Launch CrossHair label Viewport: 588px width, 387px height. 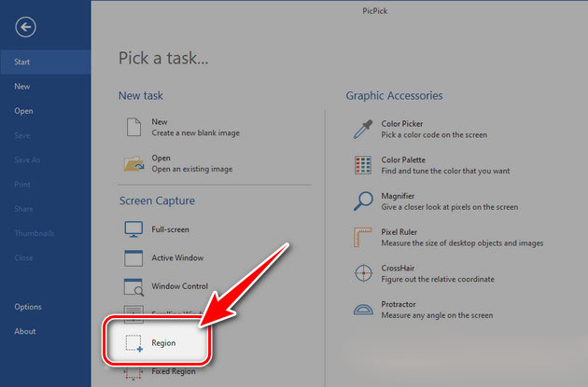click(398, 269)
